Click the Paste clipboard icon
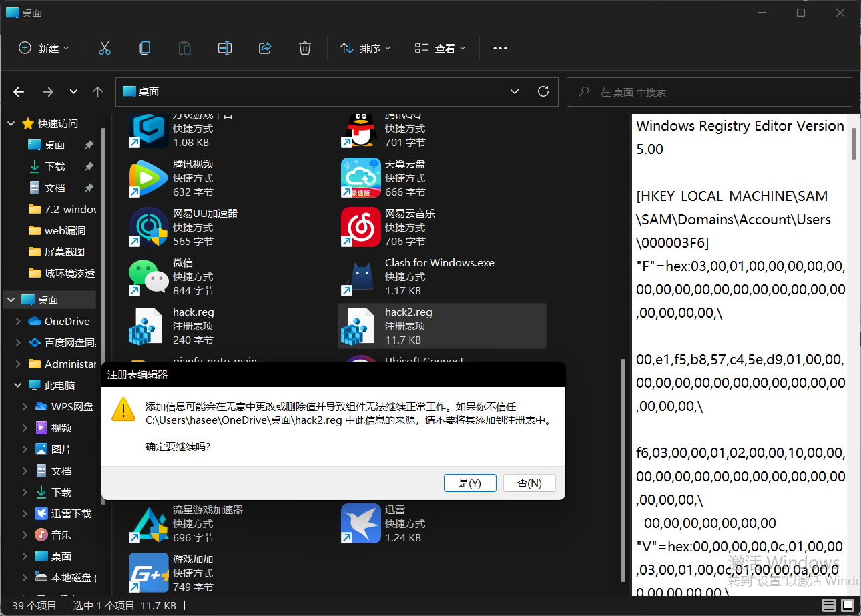 [x=184, y=48]
